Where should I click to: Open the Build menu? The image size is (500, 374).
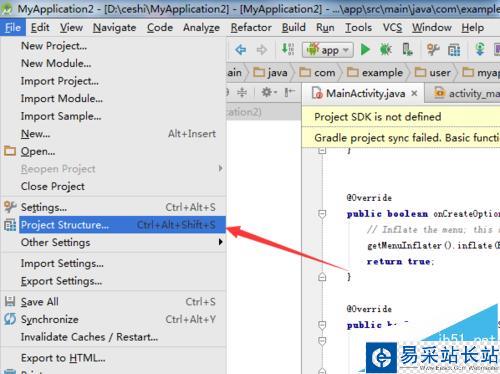293,27
